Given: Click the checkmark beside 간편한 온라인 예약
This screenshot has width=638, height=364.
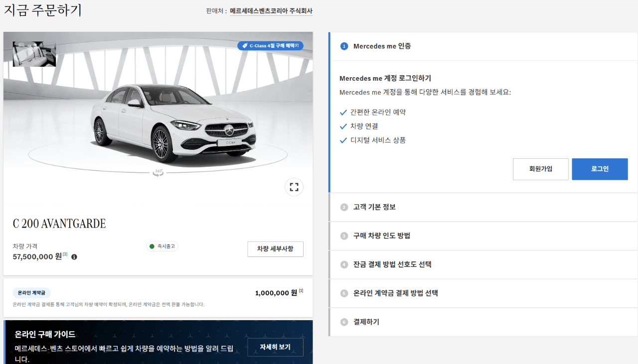Looking at the screenshot, I should point(342,112).
